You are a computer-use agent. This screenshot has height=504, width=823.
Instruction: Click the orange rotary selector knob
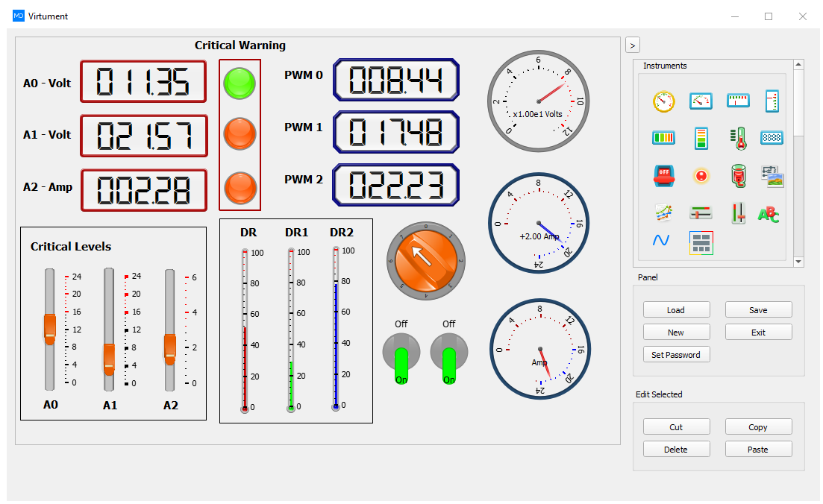pyautogui.click(x=425, y=261)
